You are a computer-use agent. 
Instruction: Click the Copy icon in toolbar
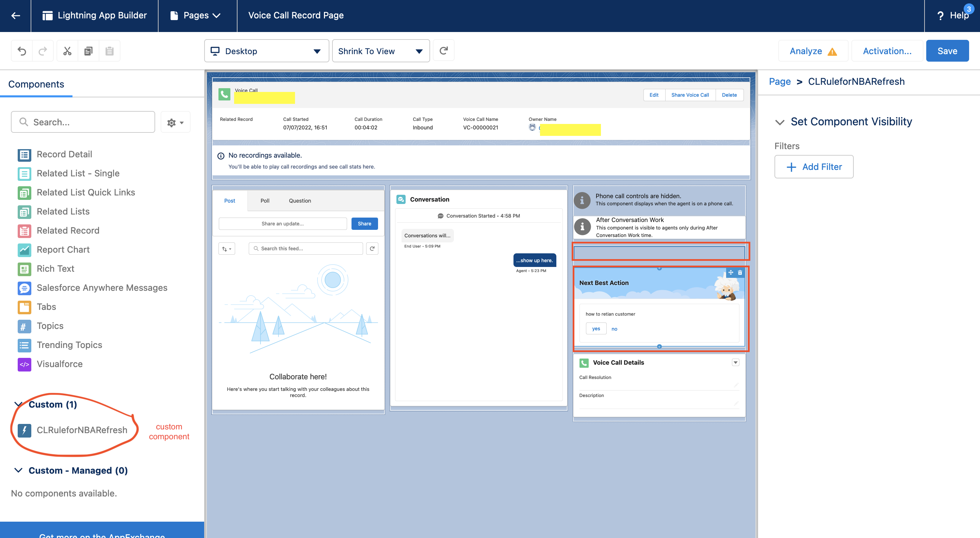pyautogui.click(x=88, y=51)
